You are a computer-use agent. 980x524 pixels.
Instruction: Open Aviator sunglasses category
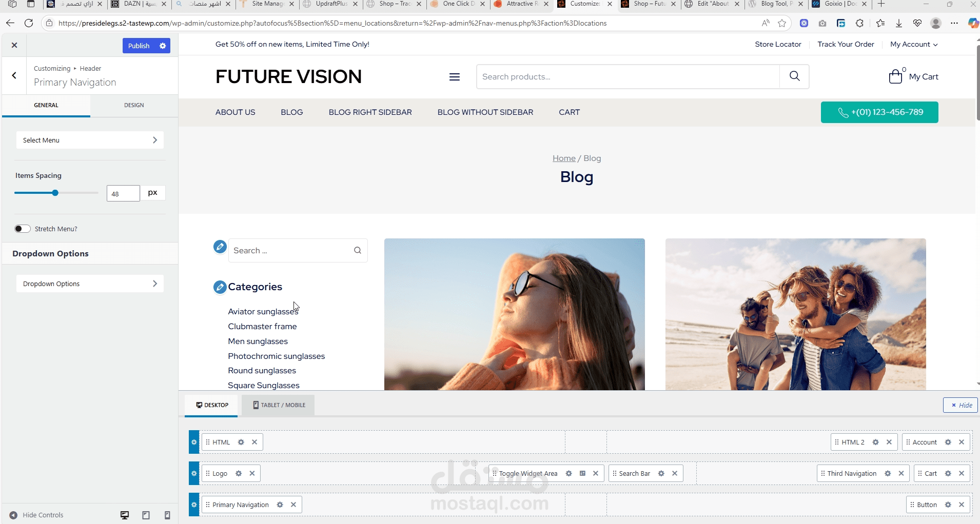point(263,312)
